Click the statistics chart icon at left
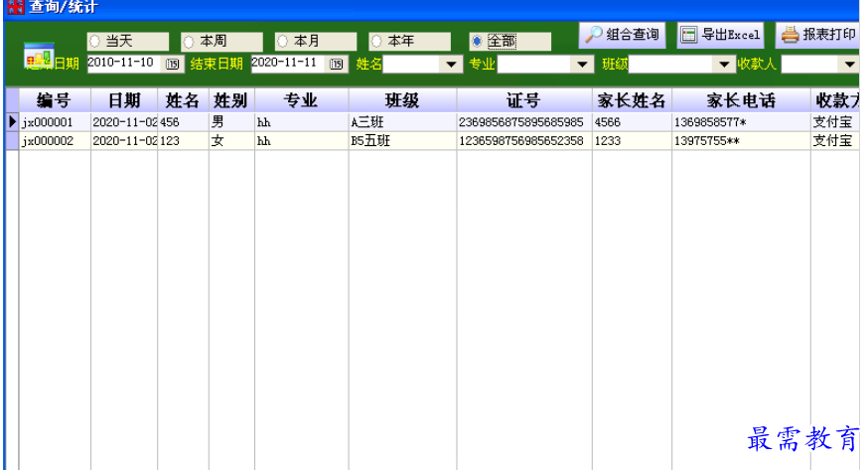This screenshot has width=868, height=470. click(x=38, y=56)
